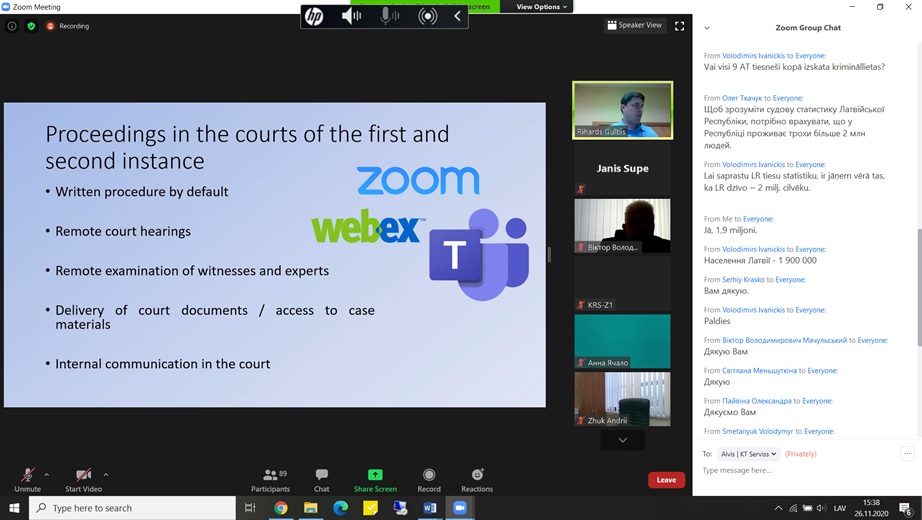
Task: Show hidden system tray icons chevron
Action: [778, 508]
